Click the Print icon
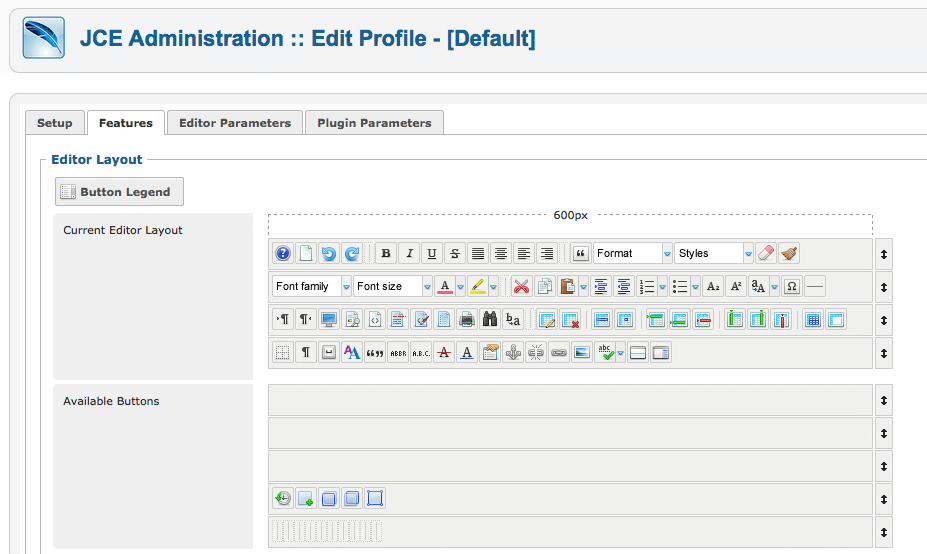This screenshot has height=554, width=927. 467,320
